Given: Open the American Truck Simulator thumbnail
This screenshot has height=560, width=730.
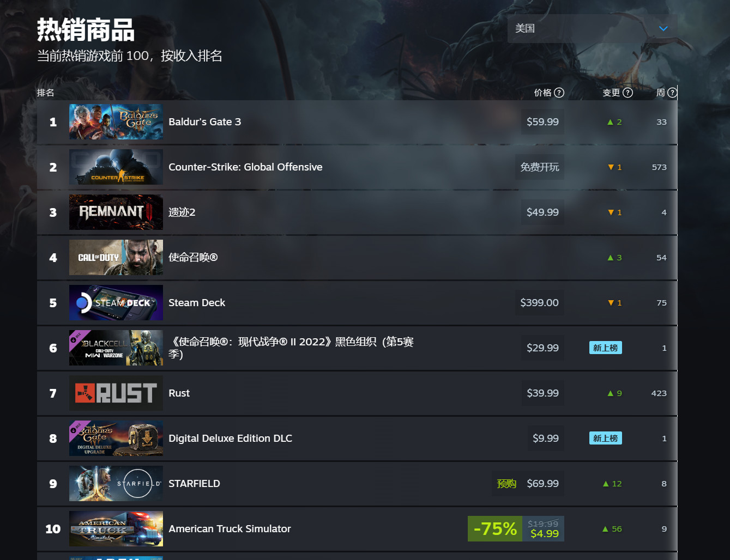Looking at the screenshot, I should (116, 529).
